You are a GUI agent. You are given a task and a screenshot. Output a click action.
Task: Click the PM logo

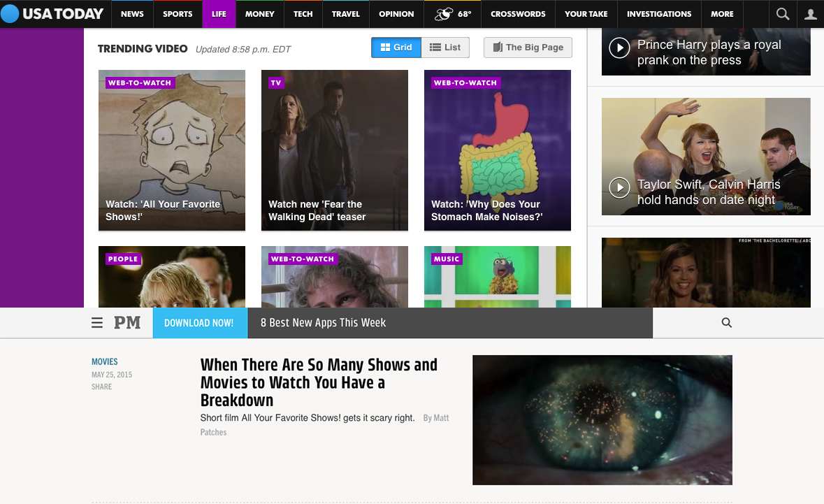(x=127, y=323)
